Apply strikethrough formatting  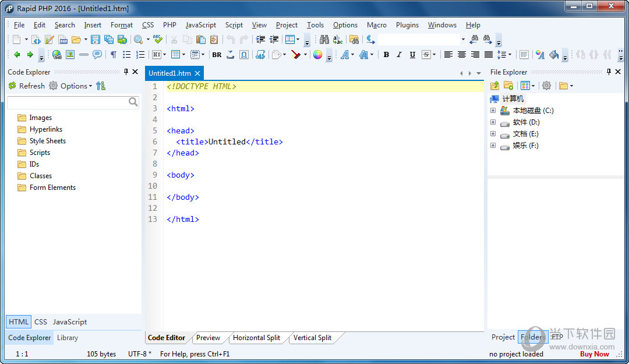pos(426,55)
